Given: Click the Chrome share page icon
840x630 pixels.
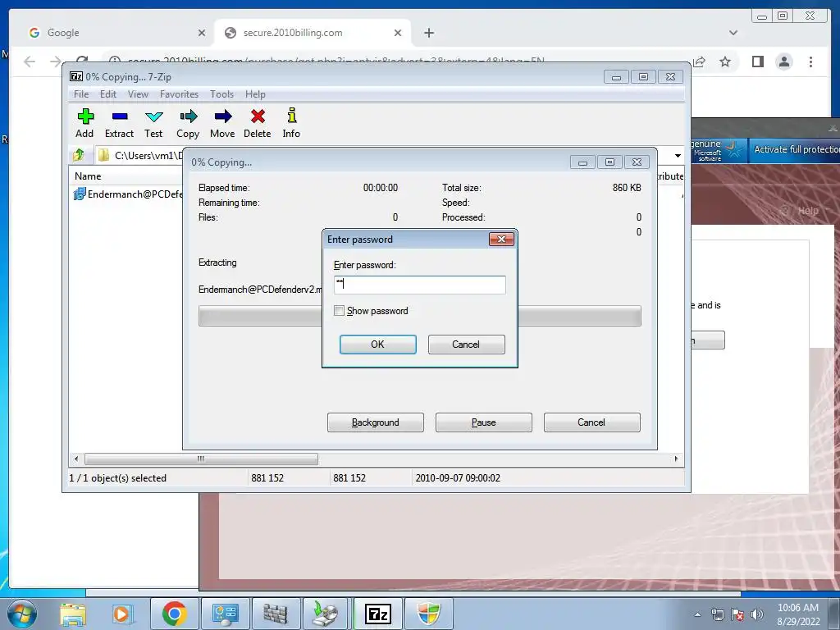Looking at the screenshot, I should (699, 62).
